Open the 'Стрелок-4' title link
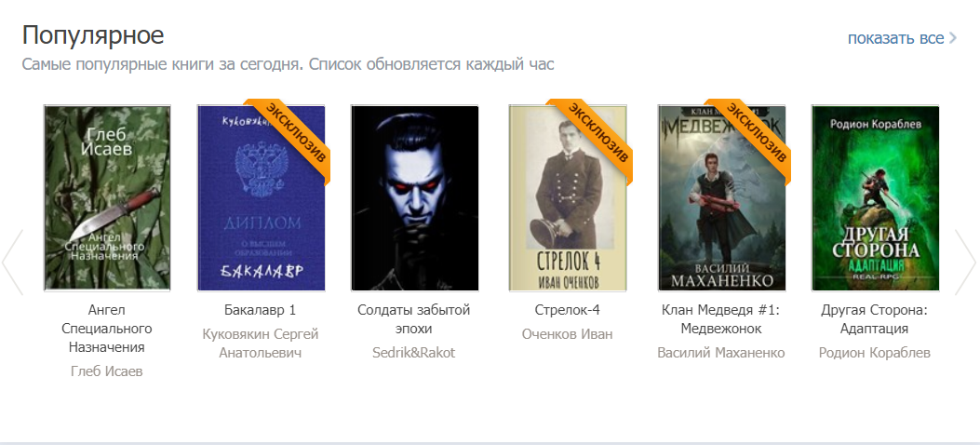The height and width of the screenshot is (445, 980). [568, 310]
